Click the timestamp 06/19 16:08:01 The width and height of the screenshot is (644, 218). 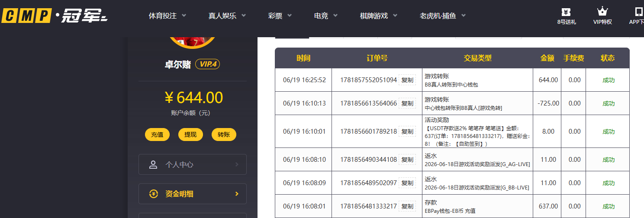point(304,206)
